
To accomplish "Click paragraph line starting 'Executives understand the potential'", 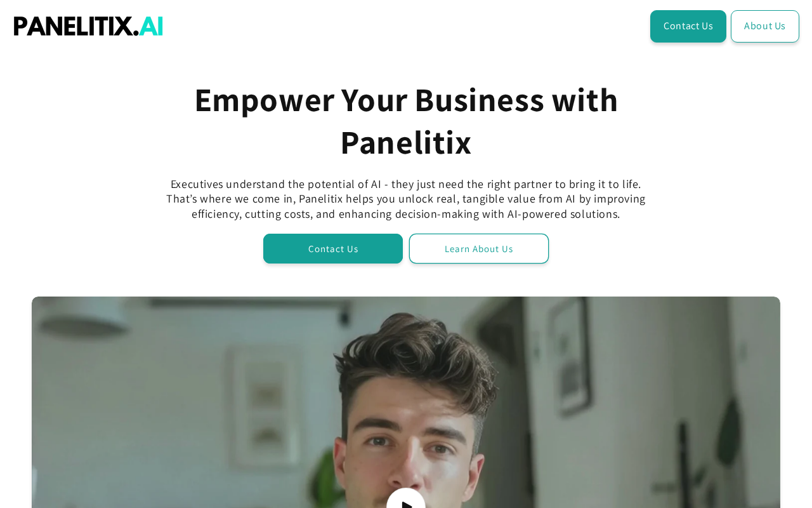I will coord(406,184).
